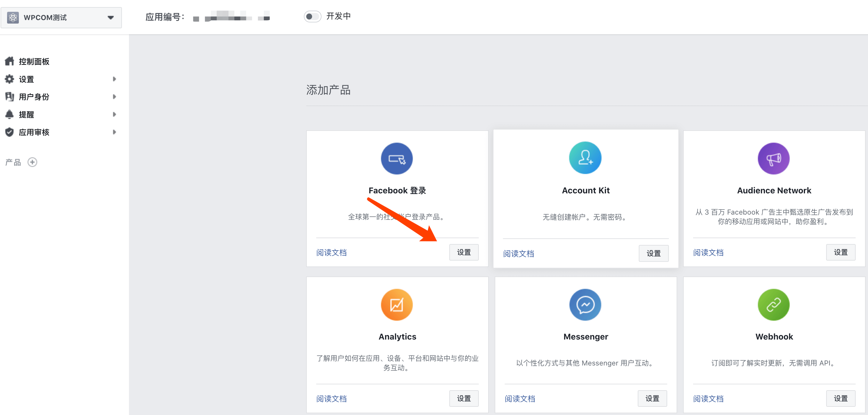Image resolution: width=868 pixels, height=415 pixels.
Task: Click the Account Kit product icon
Action: coord(585,158)
